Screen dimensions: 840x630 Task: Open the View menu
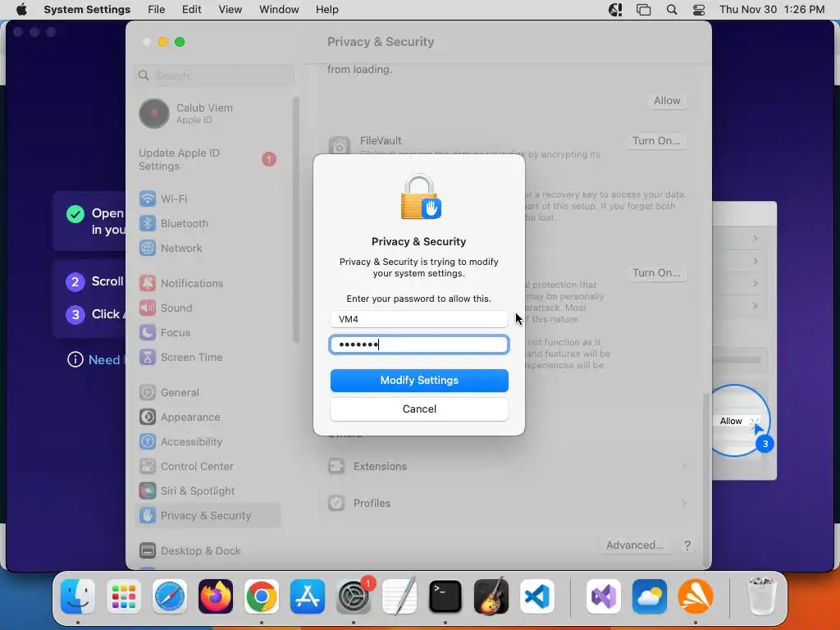[231, 10]
